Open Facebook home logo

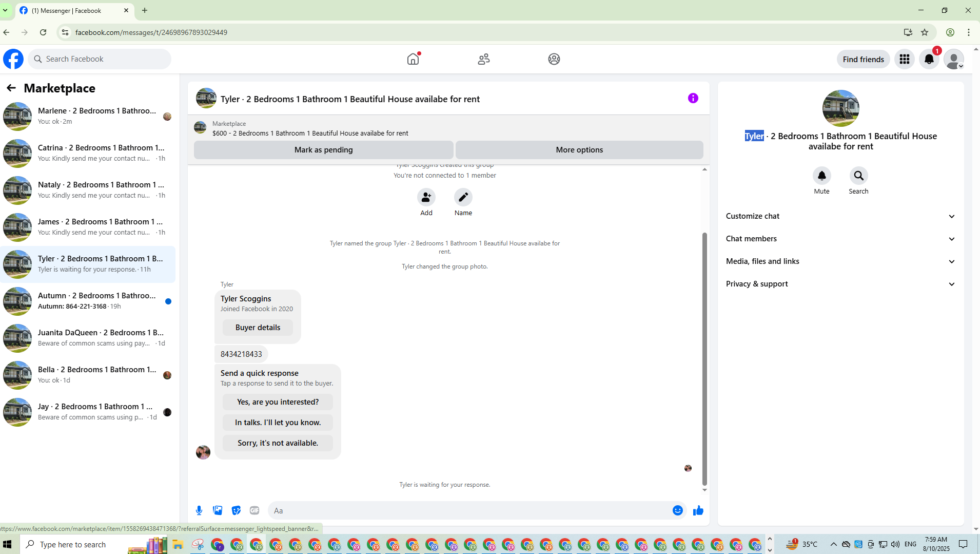(x=13, y=59)
